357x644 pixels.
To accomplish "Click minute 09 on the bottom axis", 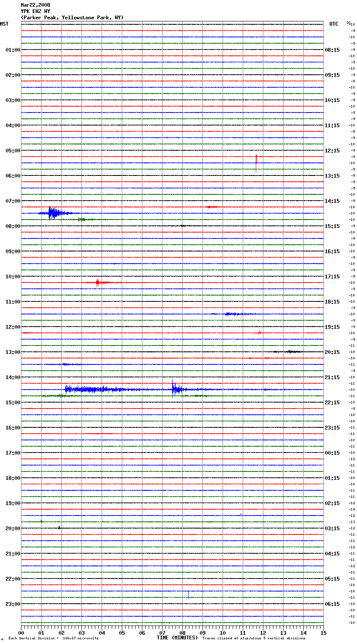I will pyautogui.click(x=202, y=633).
